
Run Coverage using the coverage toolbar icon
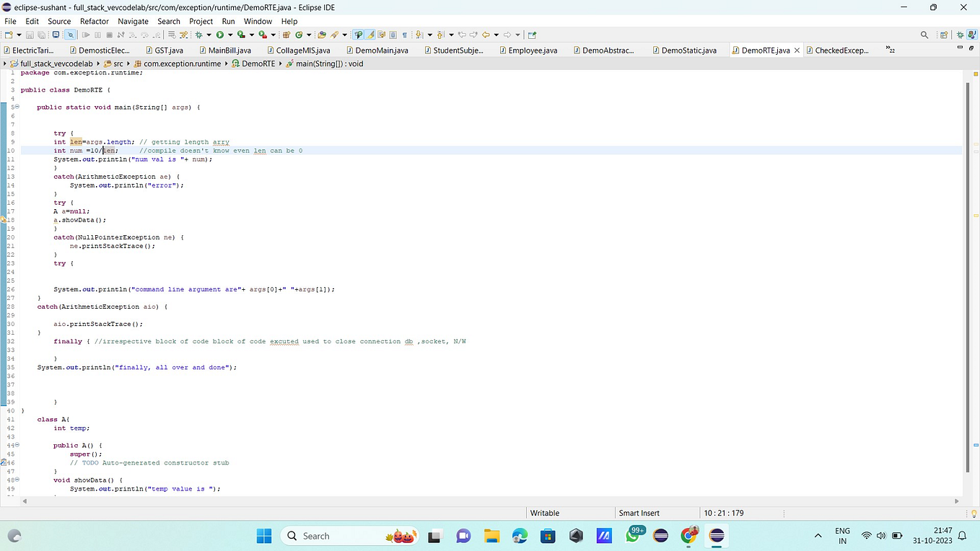pos(241,35)
